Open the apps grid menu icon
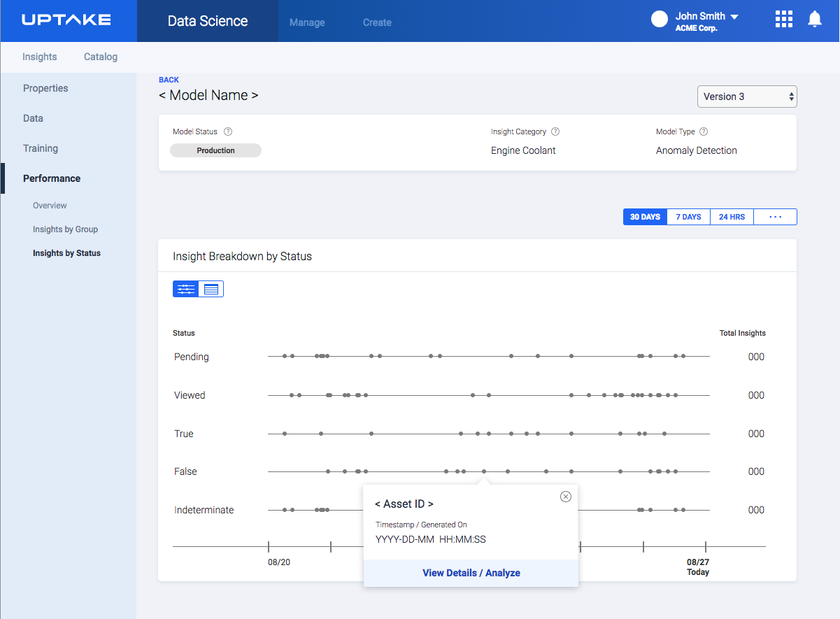The image size is (840, 619). [x=784, y=19]
